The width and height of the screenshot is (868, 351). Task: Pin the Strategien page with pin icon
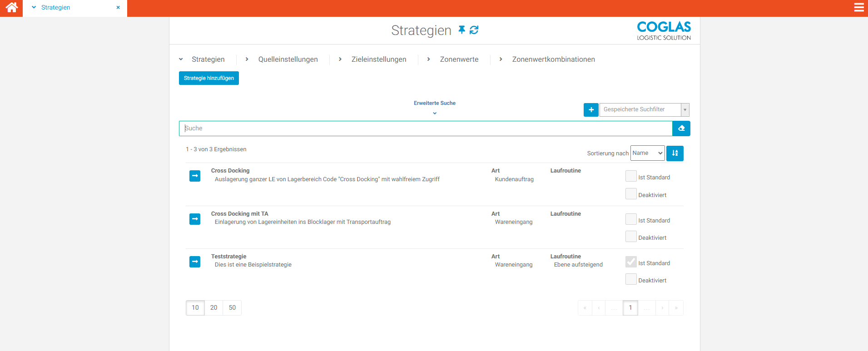(461, 30)
